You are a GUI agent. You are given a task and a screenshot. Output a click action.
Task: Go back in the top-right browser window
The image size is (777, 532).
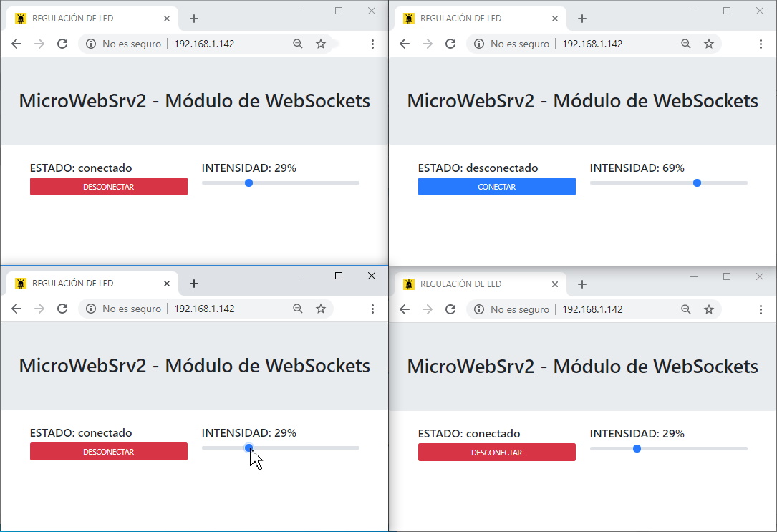tap(405, 44)
